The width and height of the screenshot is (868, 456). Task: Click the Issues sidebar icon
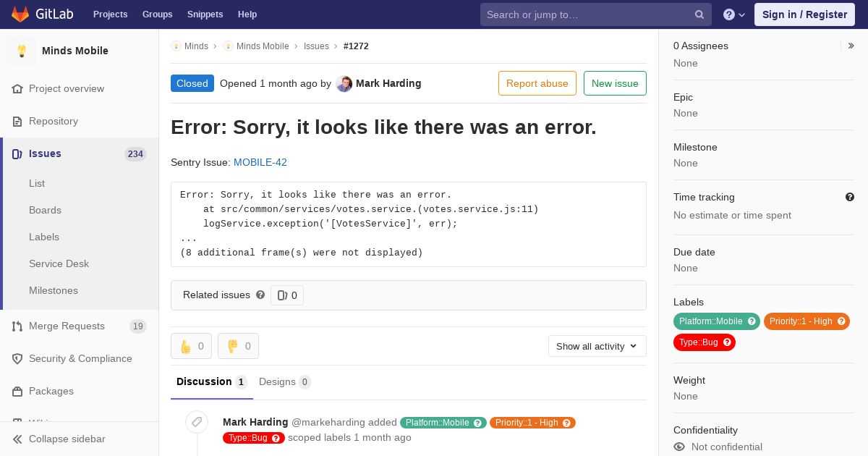(x=18, y=153)
